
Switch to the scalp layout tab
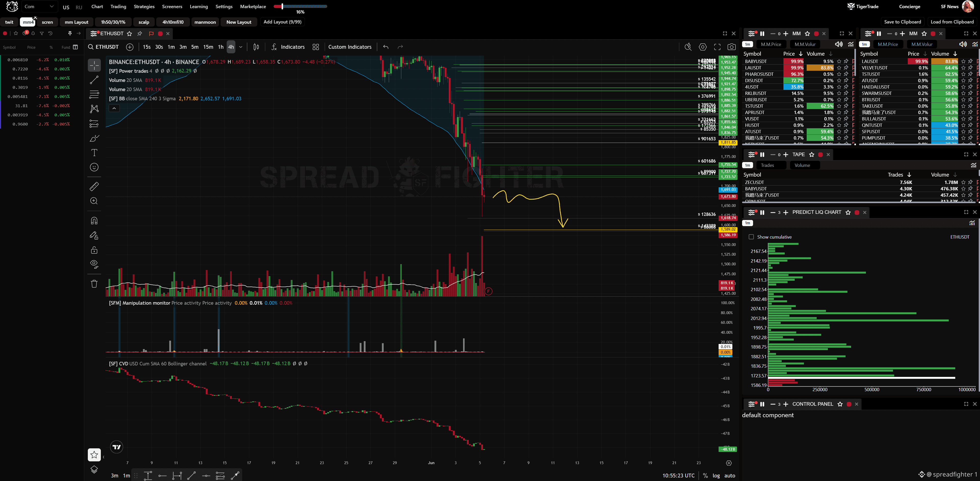[144, 22]
